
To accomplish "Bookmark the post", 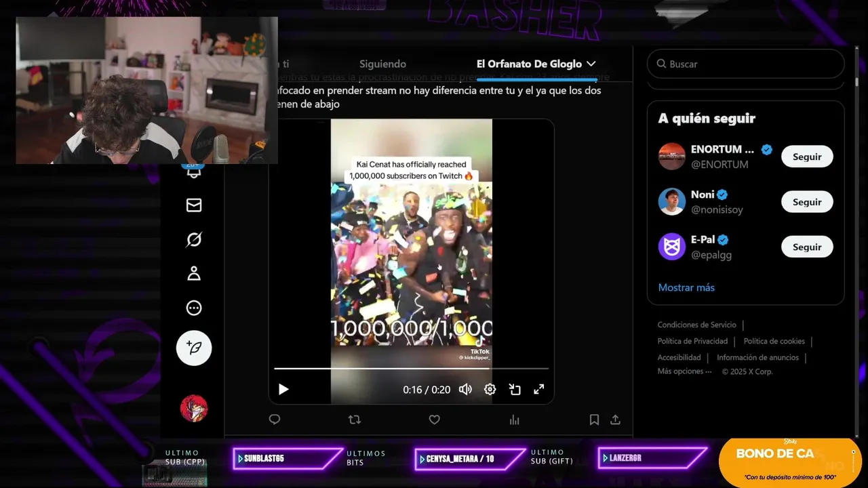I will tap(594, 420).
